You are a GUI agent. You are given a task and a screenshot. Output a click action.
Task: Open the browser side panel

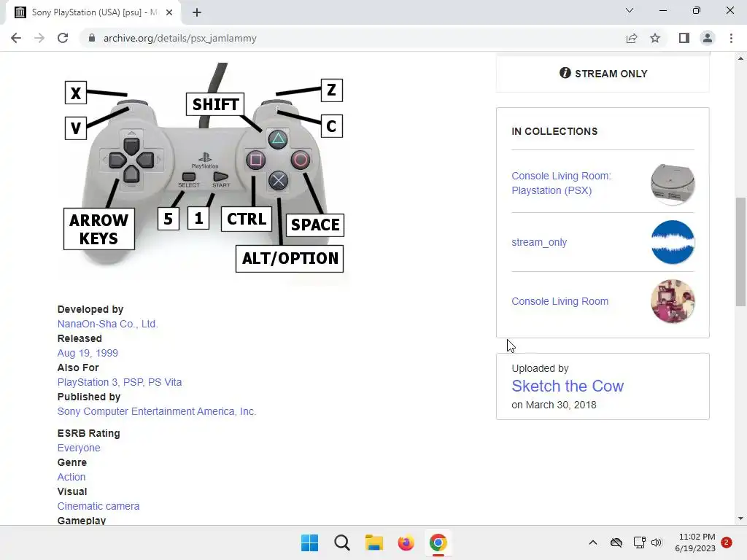(684, 38)
